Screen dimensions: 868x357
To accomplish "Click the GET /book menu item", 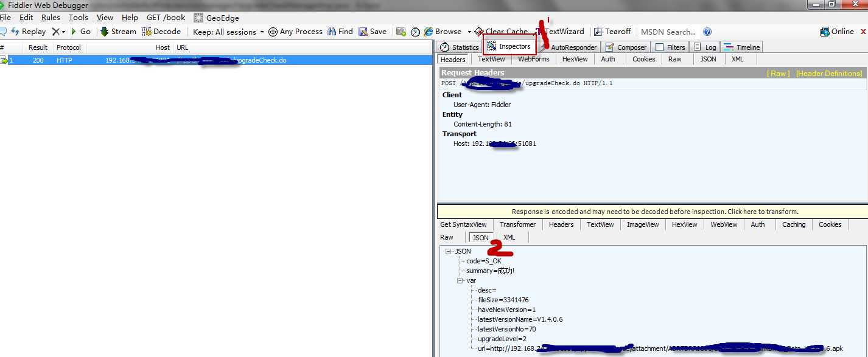I will 166,18.
